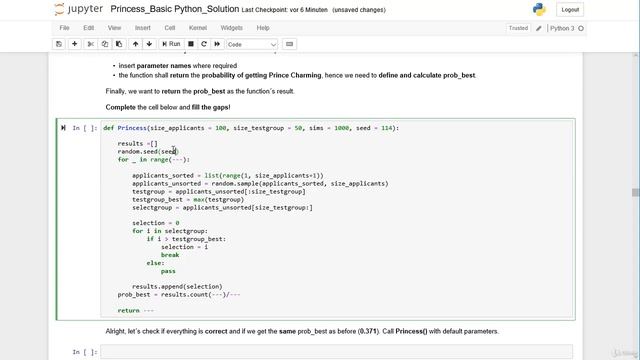Viewport: 640px width, 360px height.
Task: Click the 'Last Checkpoint' status text
Action: pos(284,10)
